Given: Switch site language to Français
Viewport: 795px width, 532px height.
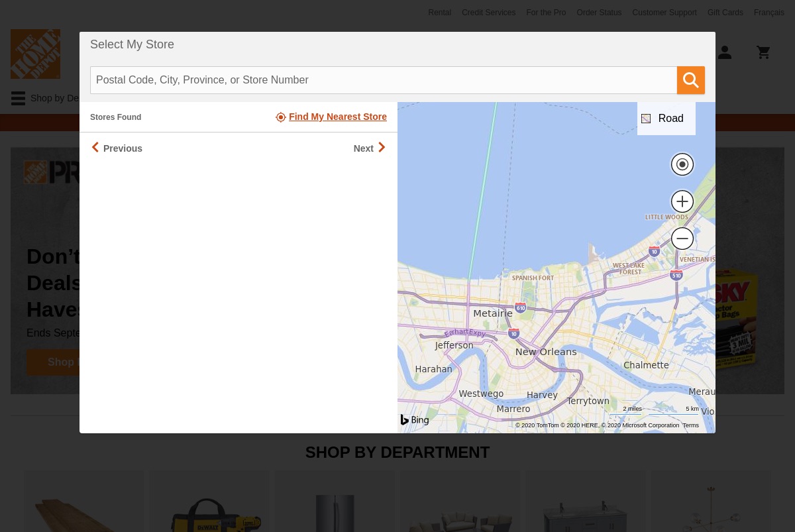Looking at the screenshot, I should point(769,13).
